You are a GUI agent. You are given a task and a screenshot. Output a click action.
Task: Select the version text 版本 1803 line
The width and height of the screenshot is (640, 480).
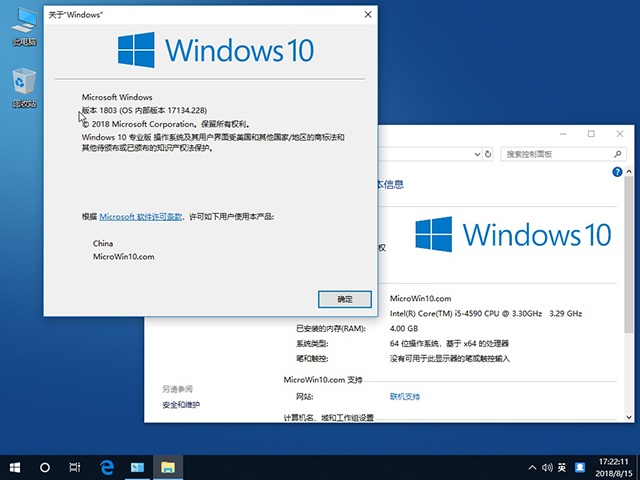pos(144,110)
